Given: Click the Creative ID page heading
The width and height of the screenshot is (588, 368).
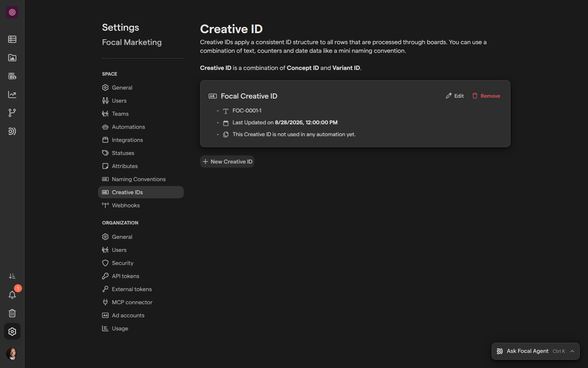Looking at the screenshot, I should 232,29.
